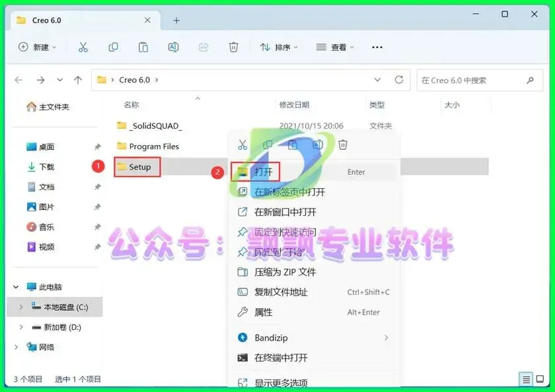Image resolution: width=555 pixels, height=392 pixels.
Task: Select 此电脑 in the navigation tree
Action: click(45, 287)
